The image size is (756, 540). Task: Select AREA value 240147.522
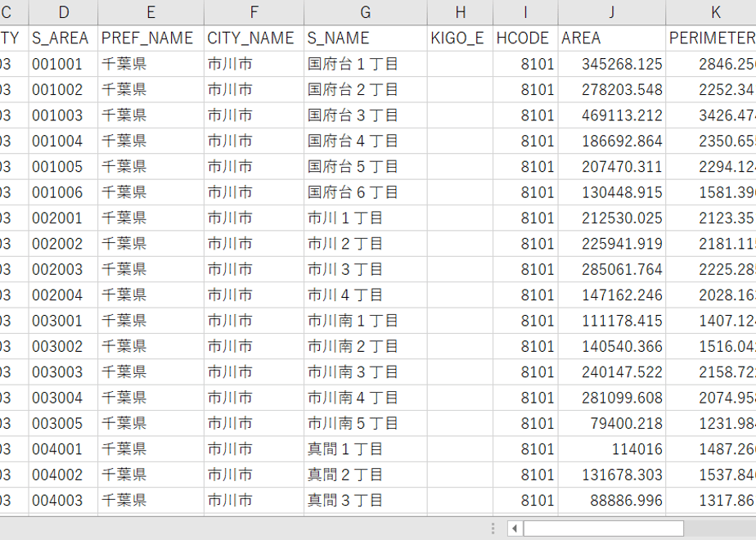612,372
